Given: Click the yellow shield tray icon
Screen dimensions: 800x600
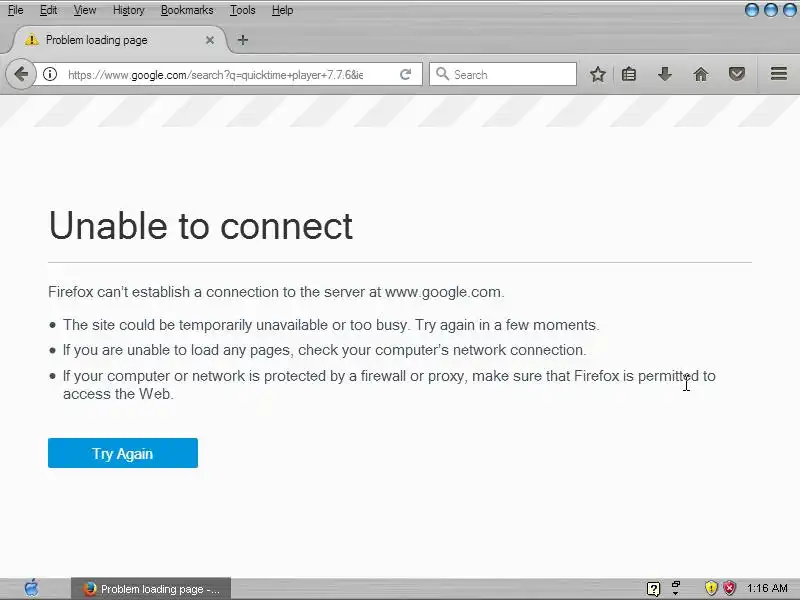Looking at the screenshot, I should [x=711, y=588].
